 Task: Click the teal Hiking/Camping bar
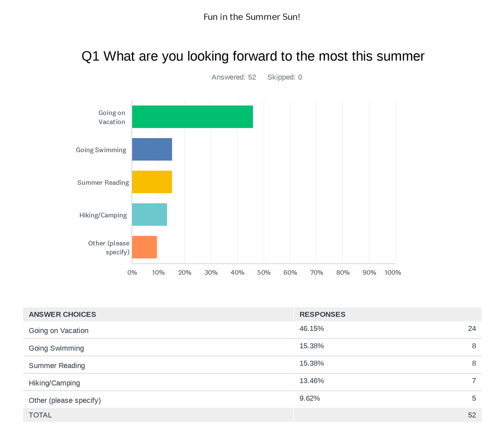point(150,214)
